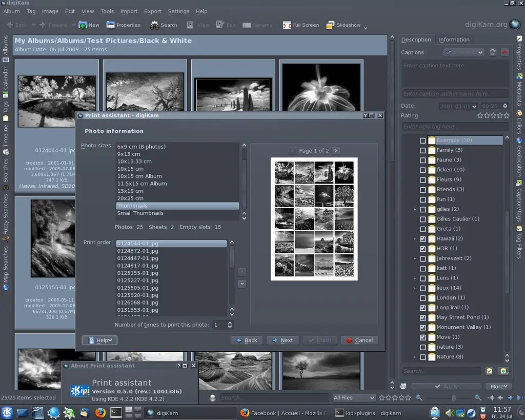Select 13x18 cm photo size
The width and height of the screenshot is (525, 420).
130,191
